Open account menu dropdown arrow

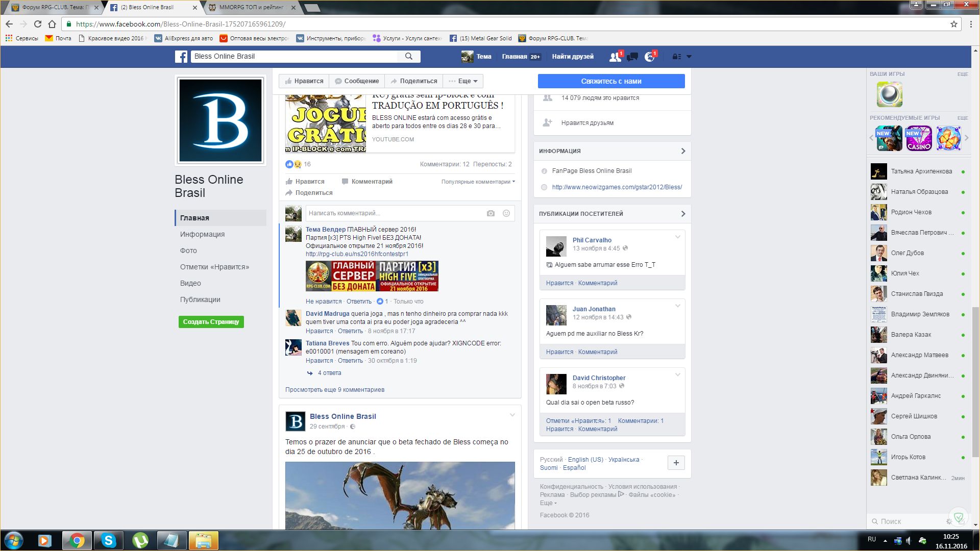coord(689,57)
